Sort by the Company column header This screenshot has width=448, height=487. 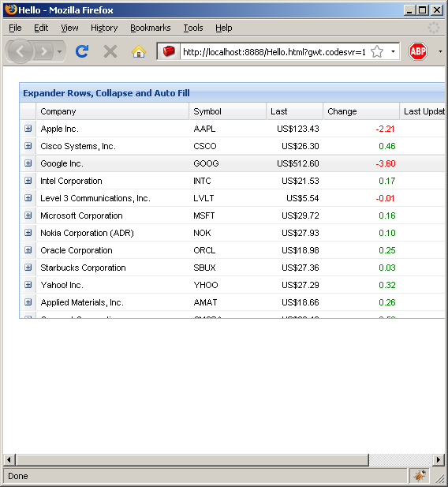click(112, 111)
